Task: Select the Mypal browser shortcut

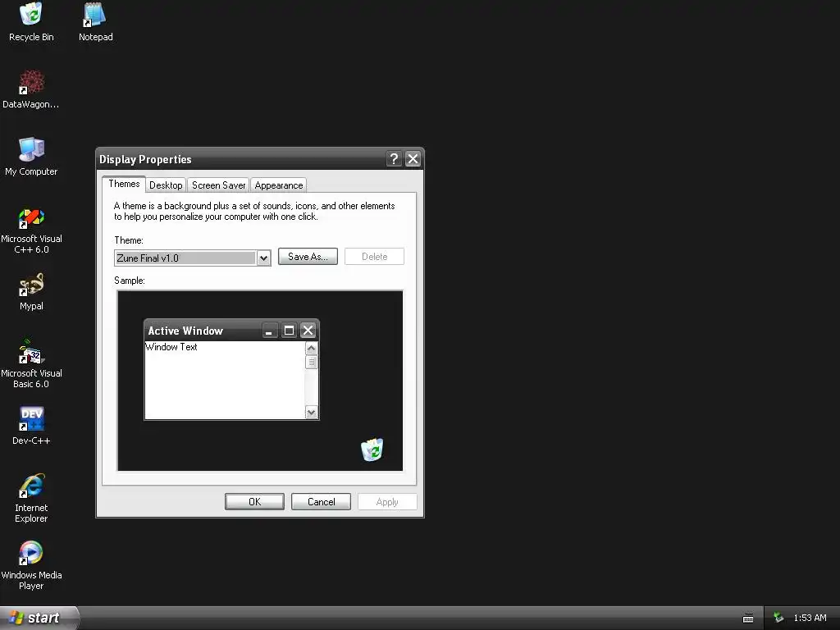Action: point(31,291)
